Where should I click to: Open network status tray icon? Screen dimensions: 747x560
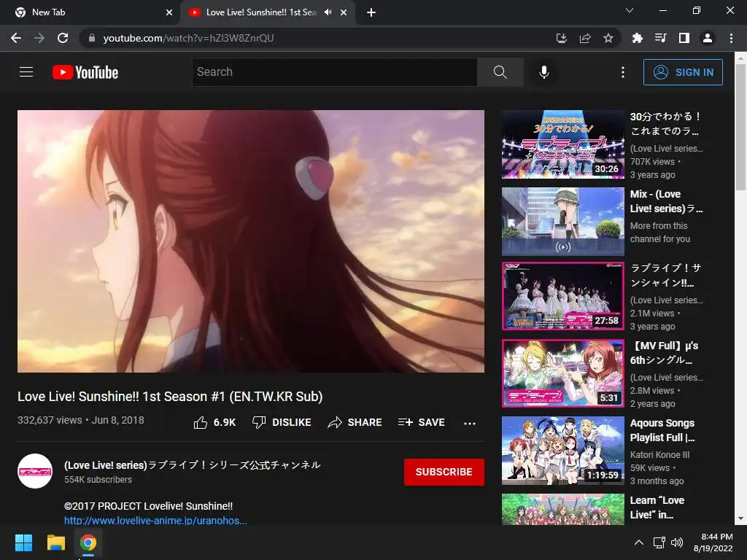(x=659, y=542)
